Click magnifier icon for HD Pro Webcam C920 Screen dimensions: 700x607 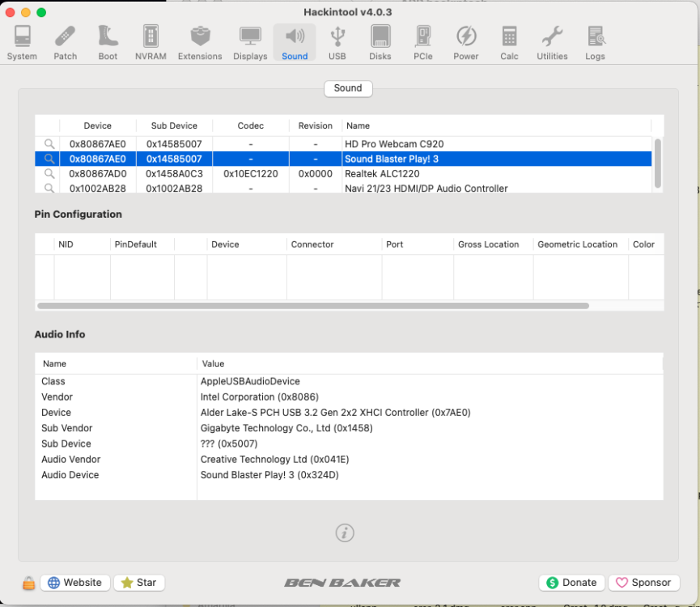(x=49, y=144)
